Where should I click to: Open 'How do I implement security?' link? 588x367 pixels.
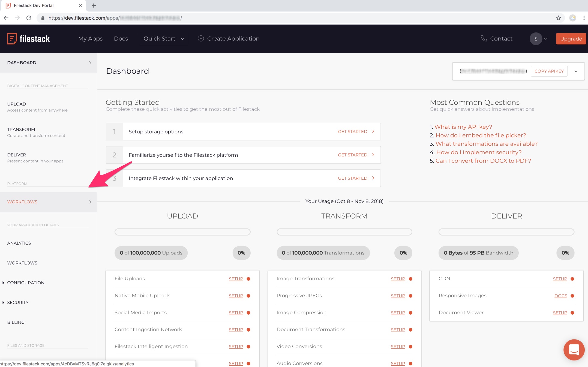point(479,152)
